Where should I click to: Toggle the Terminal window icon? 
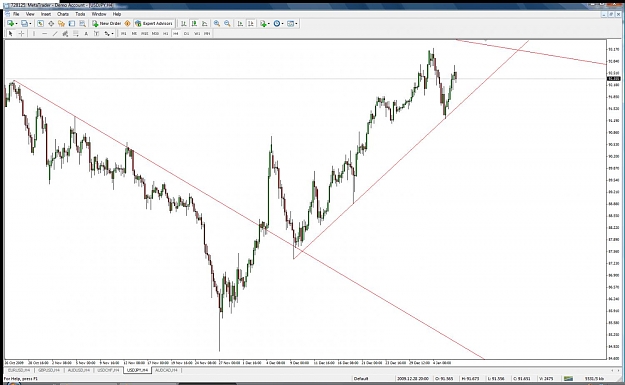(72, 24)
